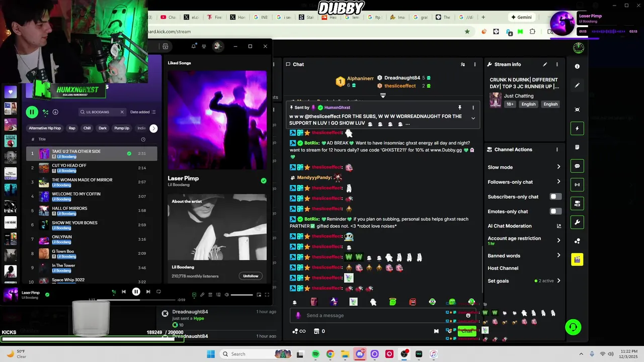Open new Chrome tab plus button
Image resolution: width=644 pixels, height=362 pixels.
click(x=483, y=17)
